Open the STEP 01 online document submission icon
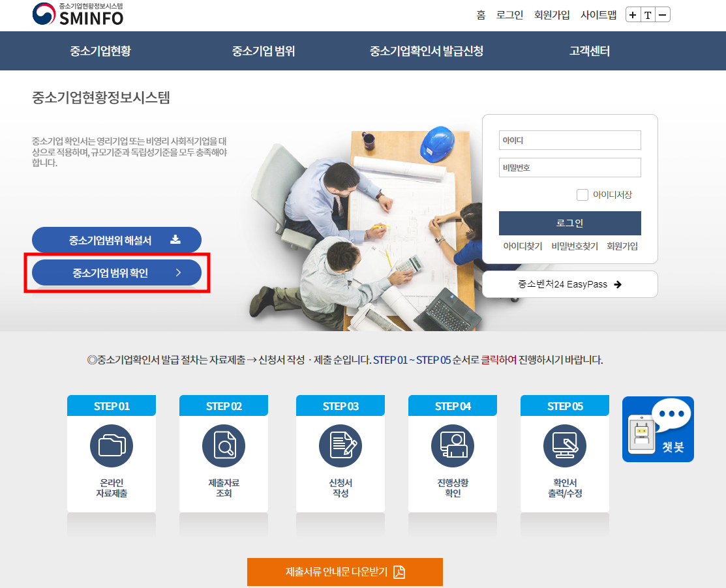 point(112,445)
